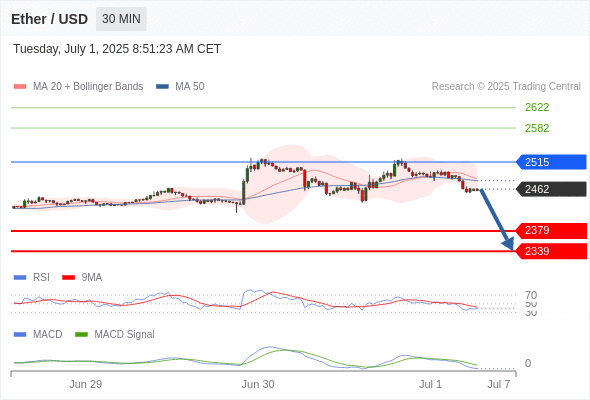Viewport: 590px width, 400px height.
Task: Click the Research © 2025 Trading Central text
Action: [x=506, y=87]
